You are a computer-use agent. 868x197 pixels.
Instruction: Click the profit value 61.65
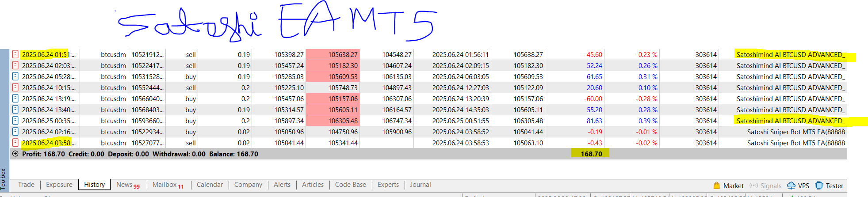tap(594, 77)
